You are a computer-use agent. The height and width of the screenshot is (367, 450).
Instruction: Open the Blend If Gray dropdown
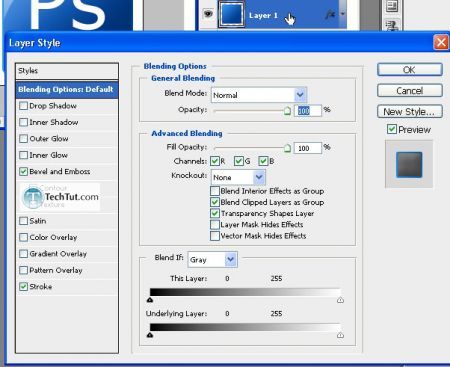[x=213, y=259]
